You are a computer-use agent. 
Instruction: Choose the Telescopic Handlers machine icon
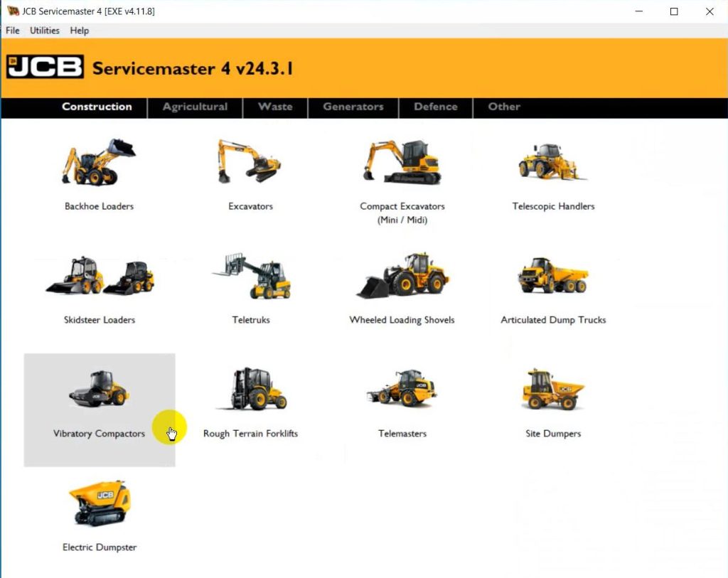(552, 161)
